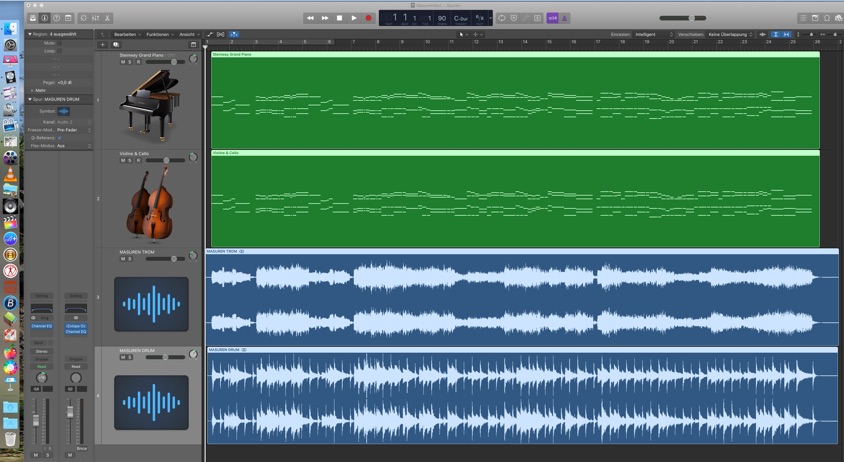844x462 pixels.
Task: Click the Stereo output slot button
Action: 41,351
